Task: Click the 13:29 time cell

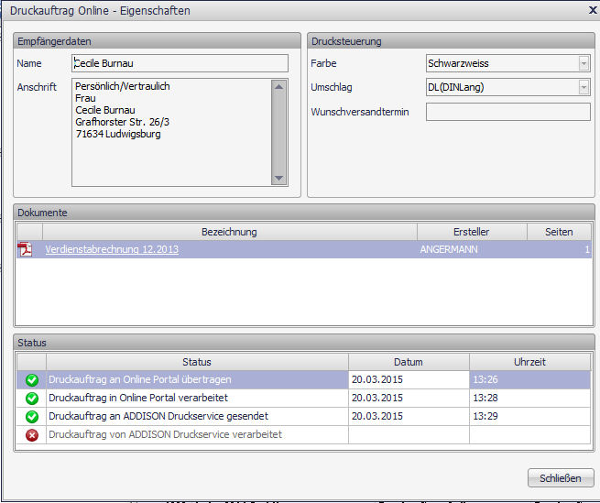Action: (x=530, y=416)
